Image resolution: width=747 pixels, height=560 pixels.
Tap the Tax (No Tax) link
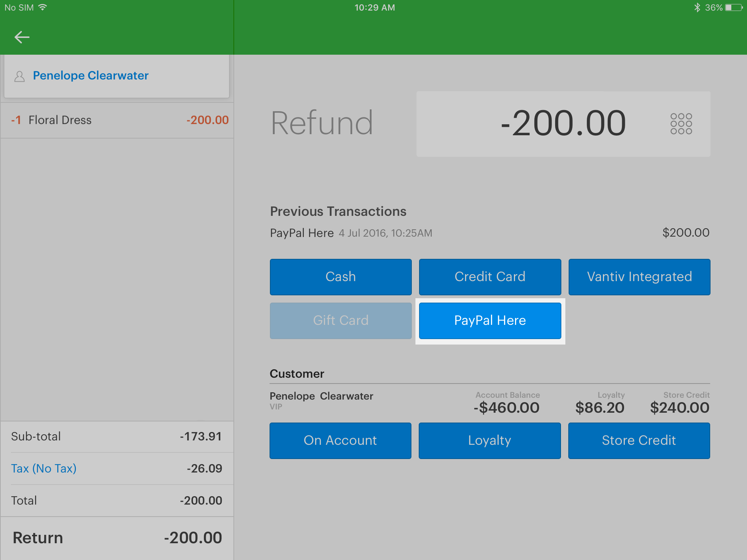tap(44, 468)
